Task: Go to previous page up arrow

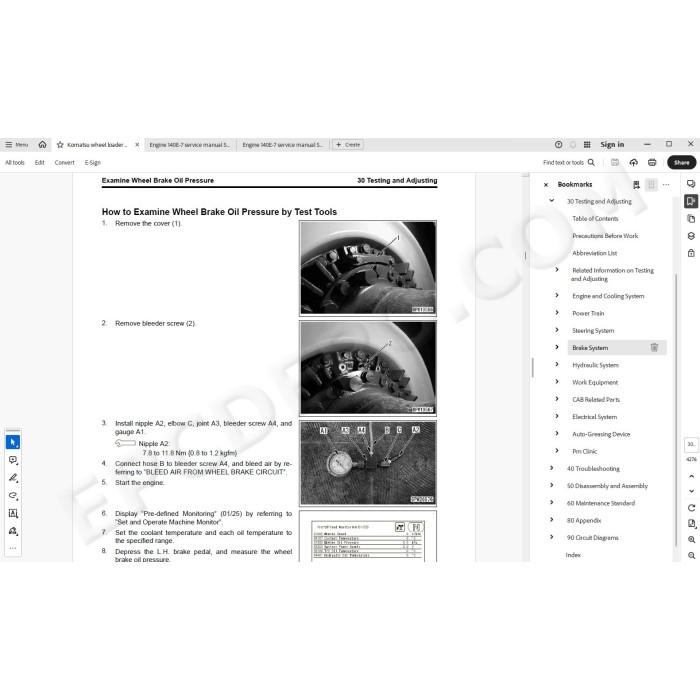Action: point(691,476)
